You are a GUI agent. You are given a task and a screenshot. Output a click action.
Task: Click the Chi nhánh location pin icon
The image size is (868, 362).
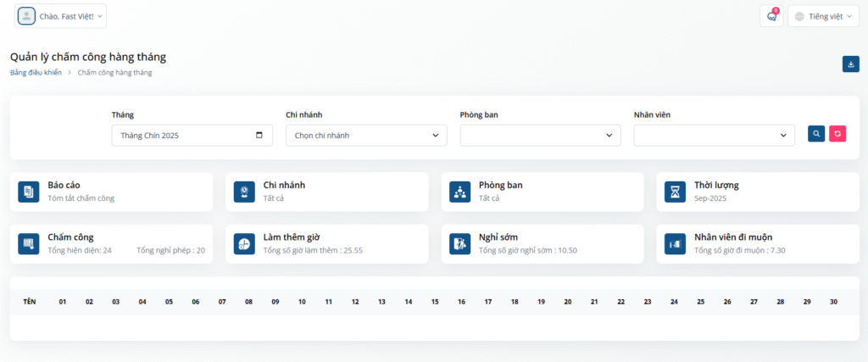tap(244, 192)
